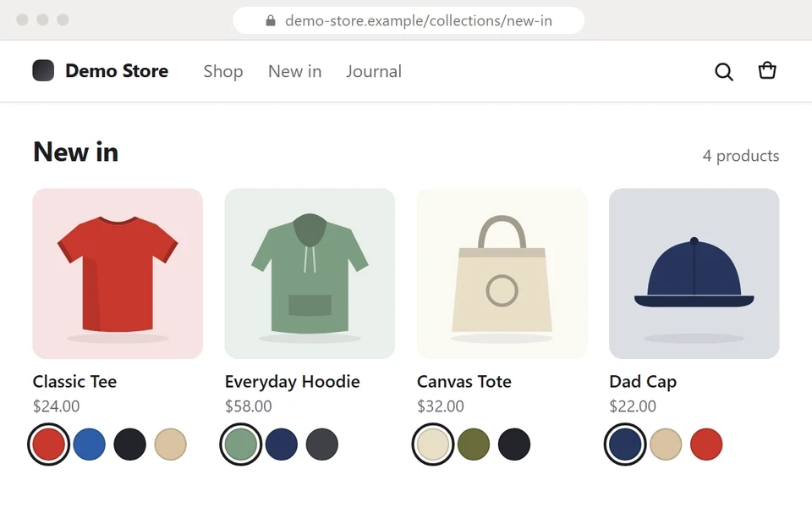This screenshot has height=508, width=812.
Task: Open the shopping bag cart icon
Action: click(x=767, y=70)
